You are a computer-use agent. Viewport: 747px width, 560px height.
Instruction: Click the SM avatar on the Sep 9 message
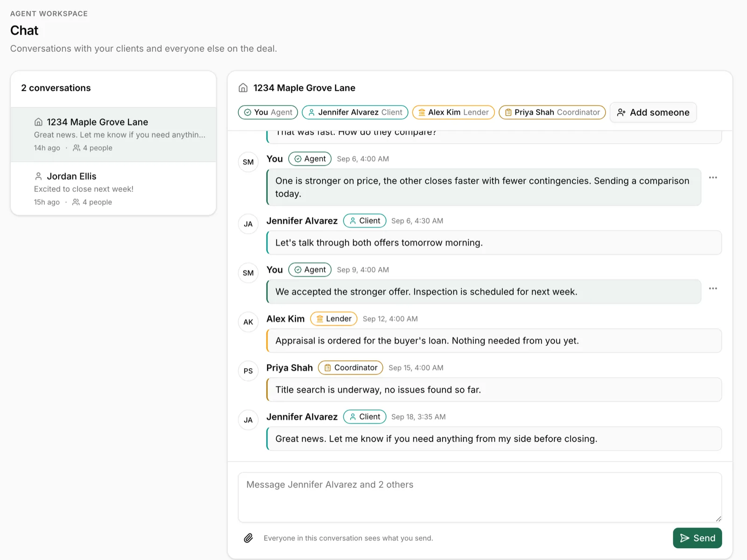248,273
